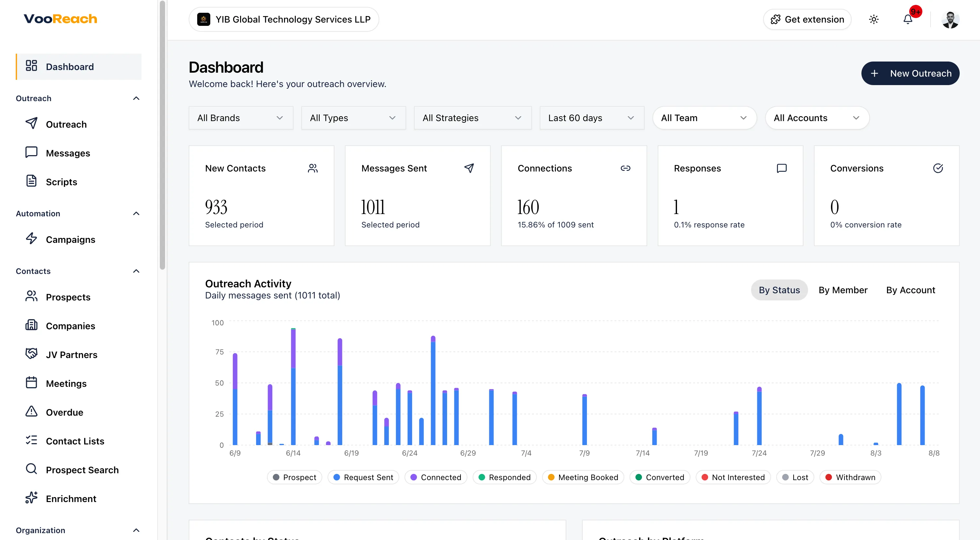Screen dimensions: 980x540
Task: Open notifications bell icon
Action: click(x=908, y=19)
